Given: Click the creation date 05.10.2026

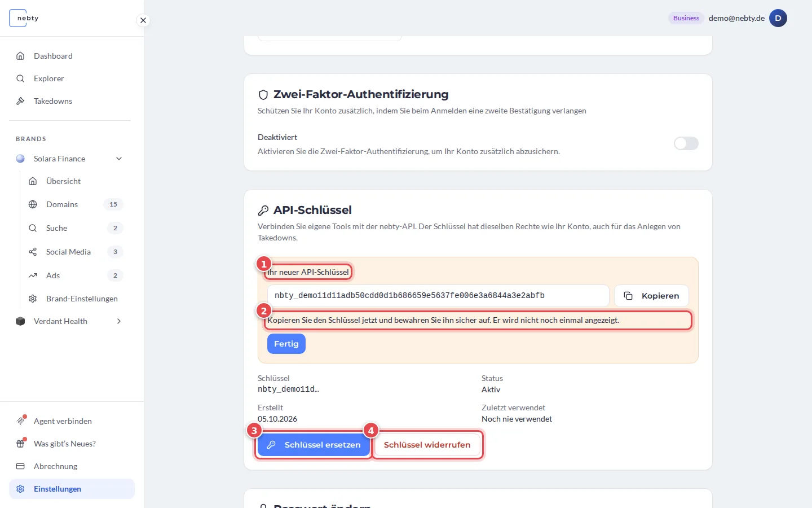Looking at the screenshot, I should 277,419.
